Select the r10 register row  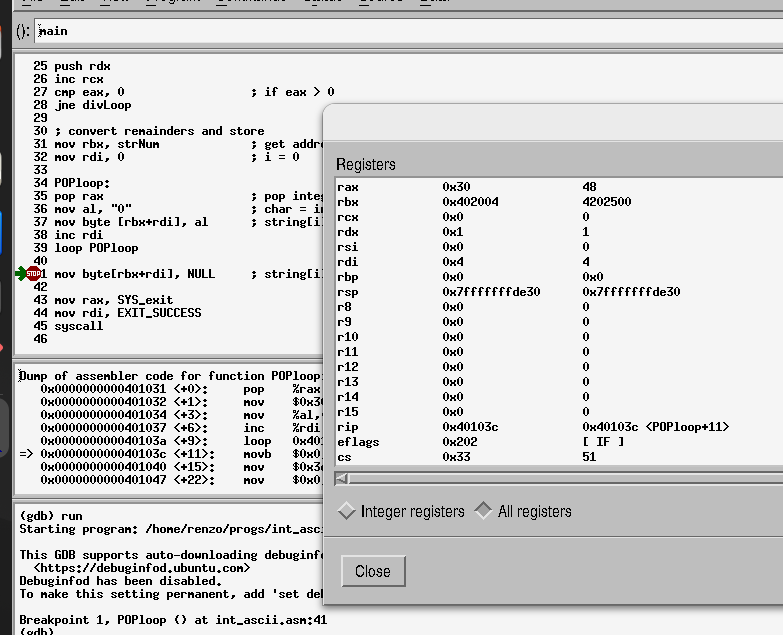click(x=559, y=336)
